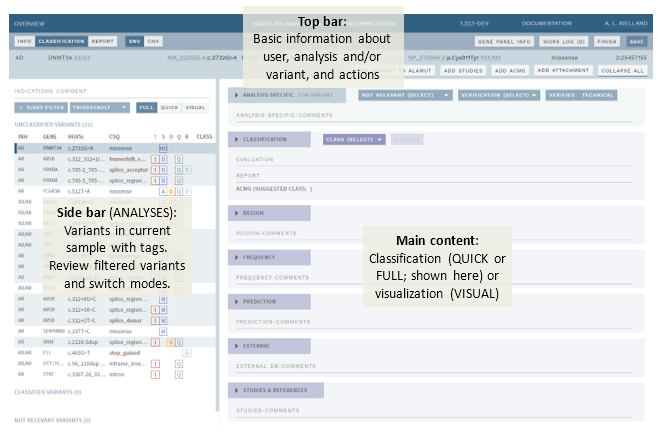Open the CLASS select dropdown
The image size is (662, 437).
pos(353,139)
